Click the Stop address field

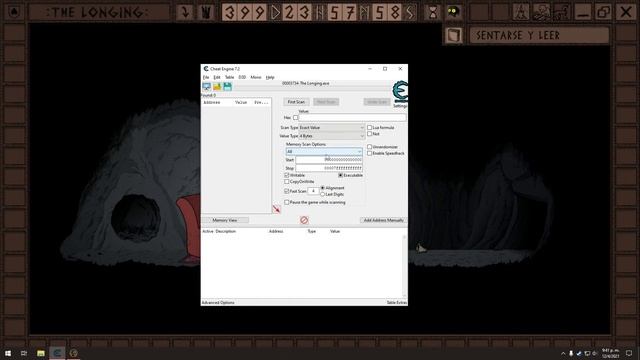(329, 168)
